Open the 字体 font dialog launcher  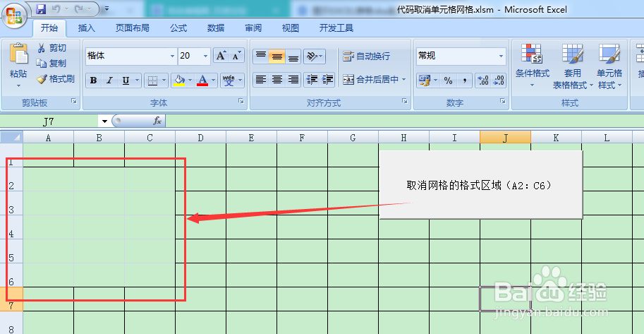tap(241, 101)
